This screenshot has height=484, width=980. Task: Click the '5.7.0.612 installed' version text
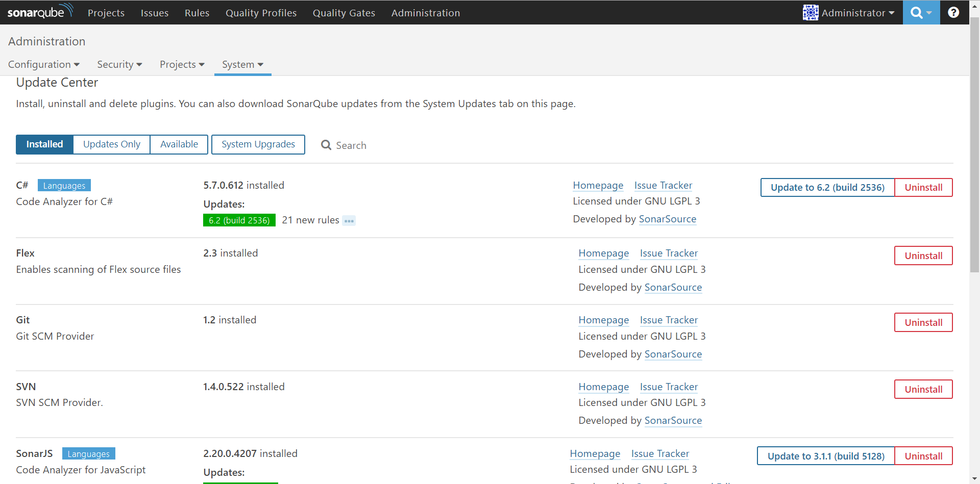coord(243,185)
